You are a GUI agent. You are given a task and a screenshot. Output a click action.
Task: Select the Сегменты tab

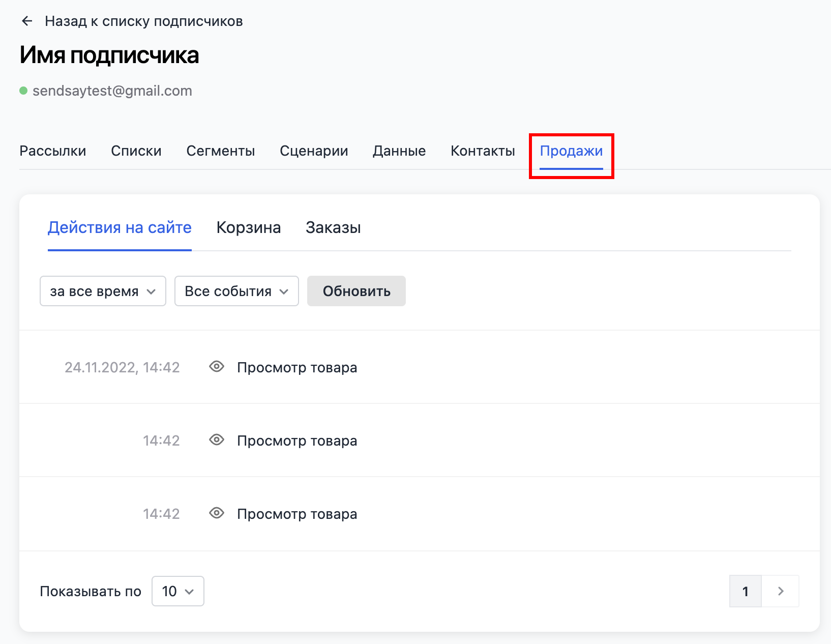pos(221,151)
